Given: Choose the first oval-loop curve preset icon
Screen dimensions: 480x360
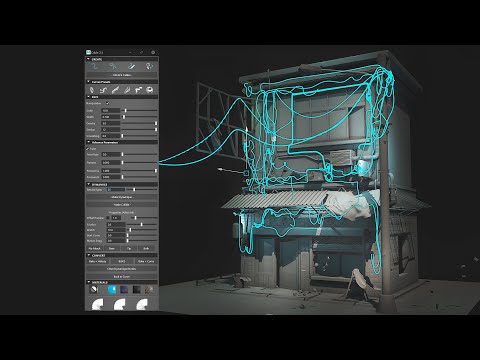Looking at the screenshot, I should coord(92,90).
